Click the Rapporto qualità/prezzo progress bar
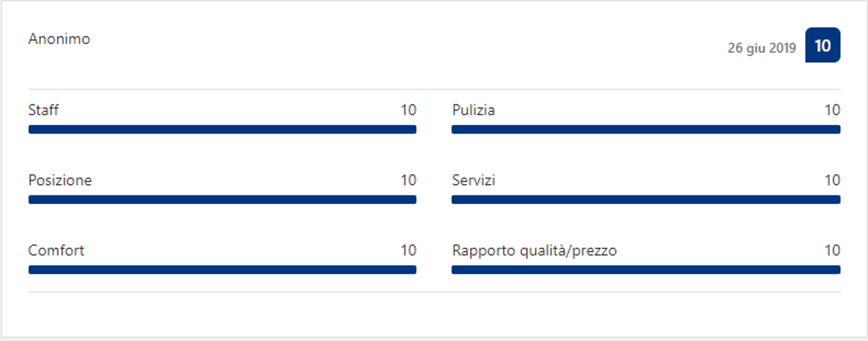This screenshot has width=868, height=341. [646, 270]
